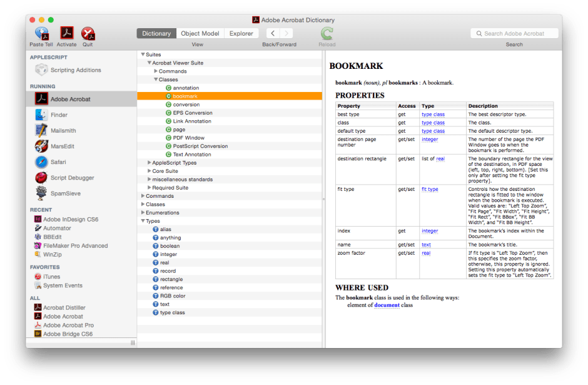Click the Activate toolbar icon
The height and width of the screenshot is (385, 588).
click(x=66, y=34)
